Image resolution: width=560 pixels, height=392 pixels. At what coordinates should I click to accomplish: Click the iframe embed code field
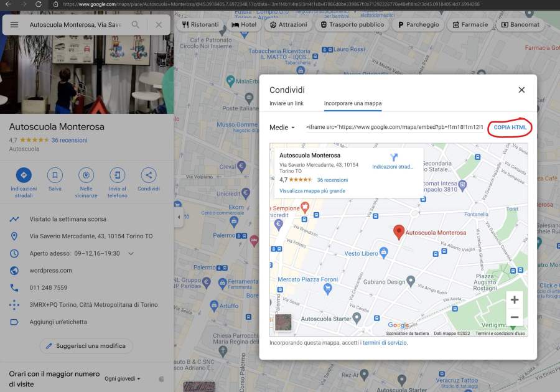pyautogui.click(x=394, y=128)
